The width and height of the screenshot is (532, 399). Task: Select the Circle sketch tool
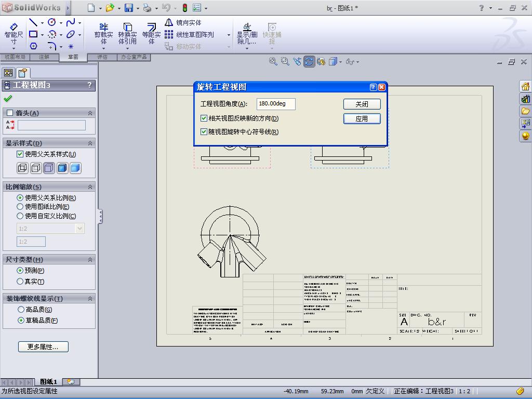(x=52, y=23)
